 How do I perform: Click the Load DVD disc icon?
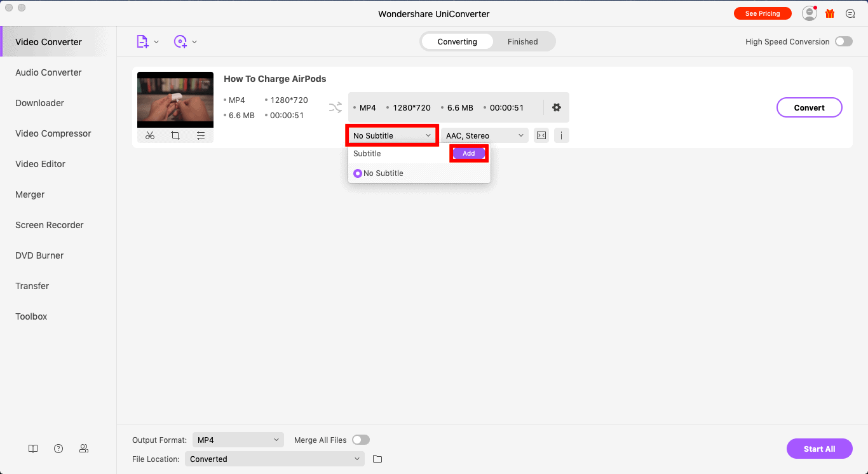180,42
